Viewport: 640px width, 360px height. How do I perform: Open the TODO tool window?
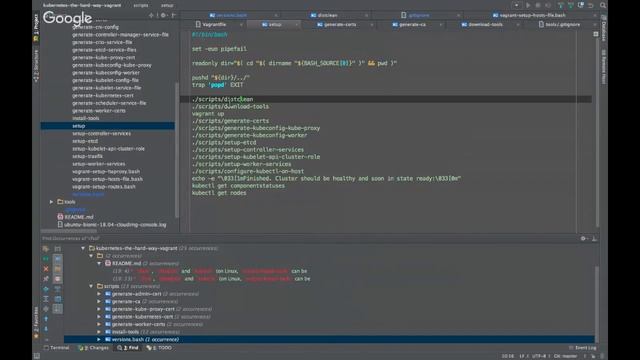160,348
